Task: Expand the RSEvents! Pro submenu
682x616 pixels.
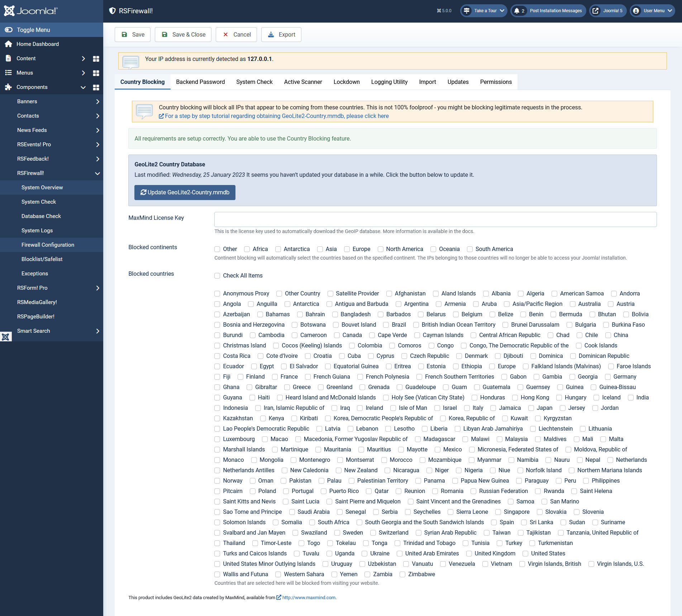Action: point(97,144)
